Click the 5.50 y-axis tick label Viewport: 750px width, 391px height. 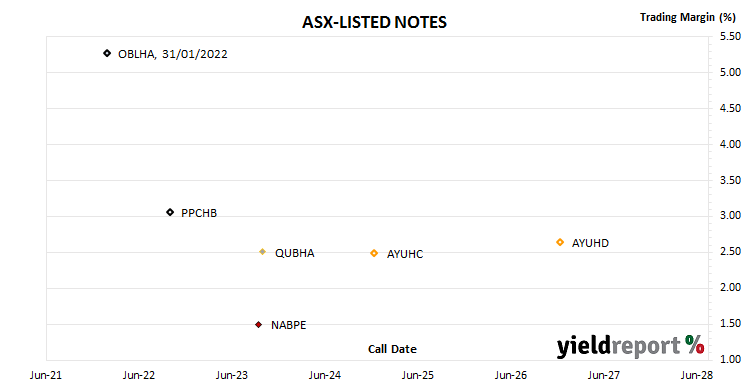[730, 36]
